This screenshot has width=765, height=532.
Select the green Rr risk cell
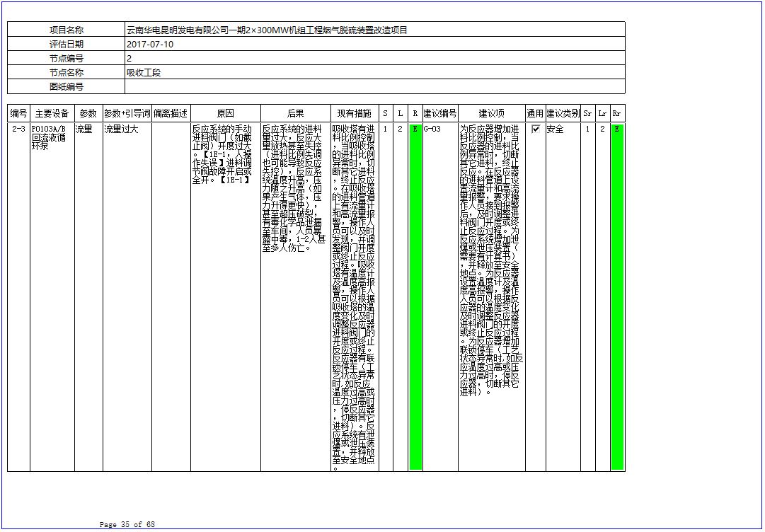click(x=617, y=297)
